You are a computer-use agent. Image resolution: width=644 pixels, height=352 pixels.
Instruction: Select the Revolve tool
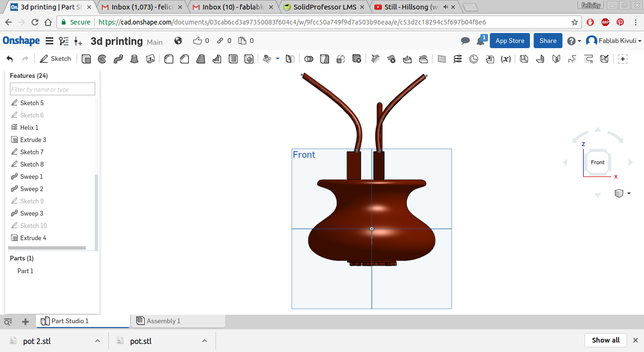[102, 59]
